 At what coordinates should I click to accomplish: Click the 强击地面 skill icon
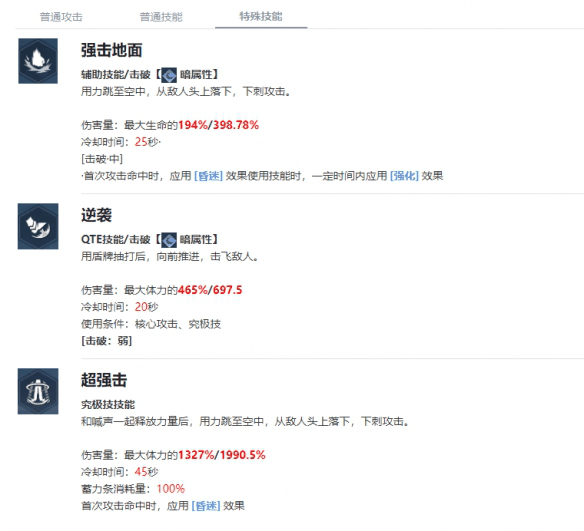38,61
